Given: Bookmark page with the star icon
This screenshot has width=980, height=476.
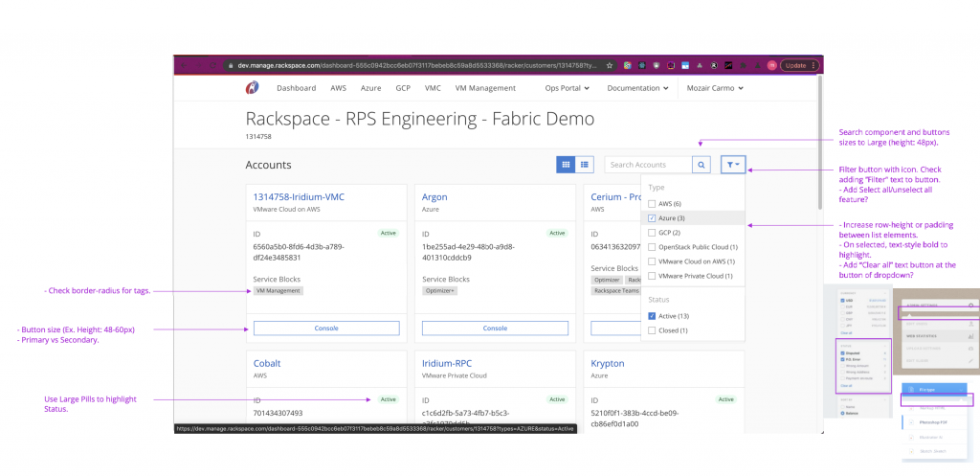Looking at the screenshot, I should 609,65.
